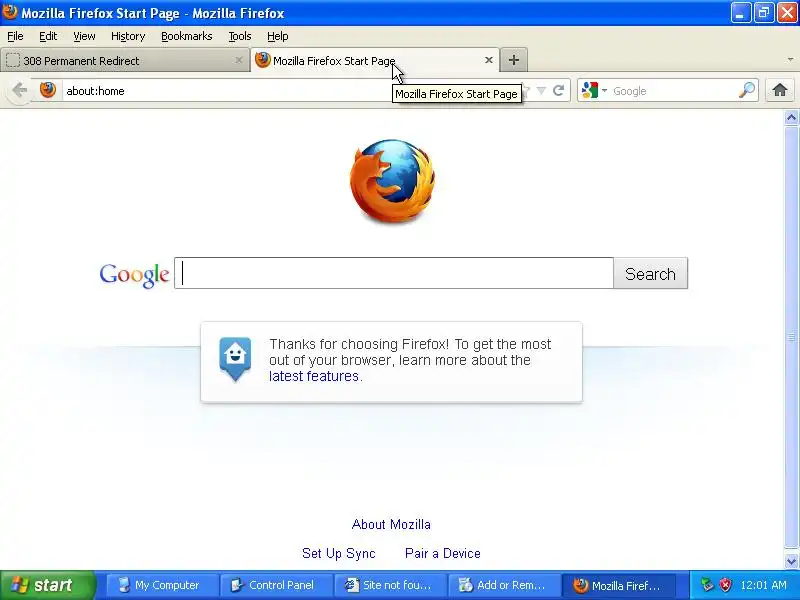Open the Bookmarks menu
The width and height of the screenshot is (800, 600).
pyautogui.click(x=187, y=36)
